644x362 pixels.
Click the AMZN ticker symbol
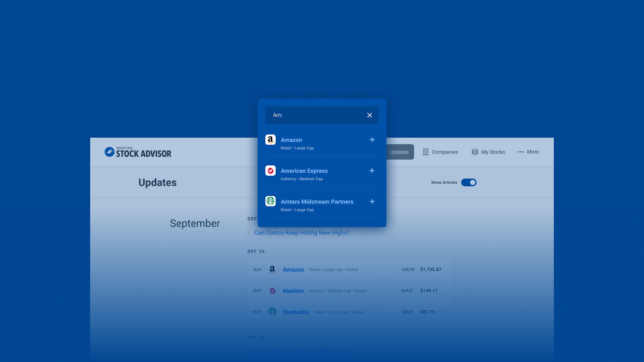click(x=408, y=269)
